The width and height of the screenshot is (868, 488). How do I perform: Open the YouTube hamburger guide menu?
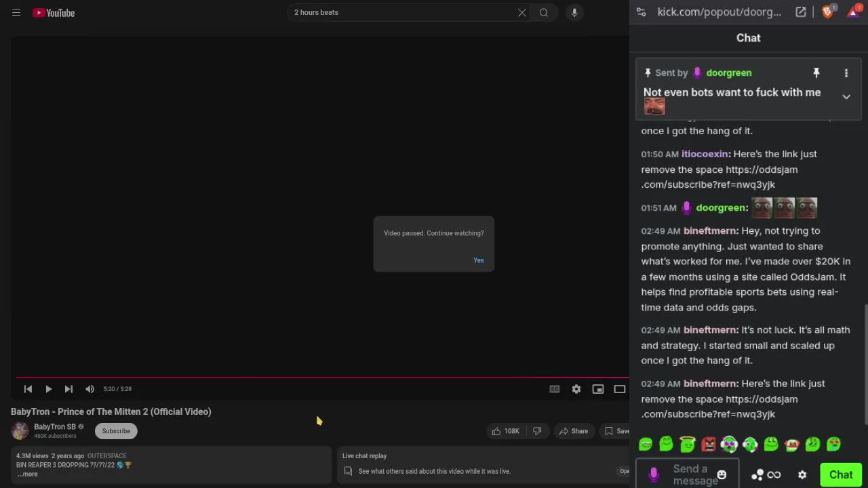point(16,12)
